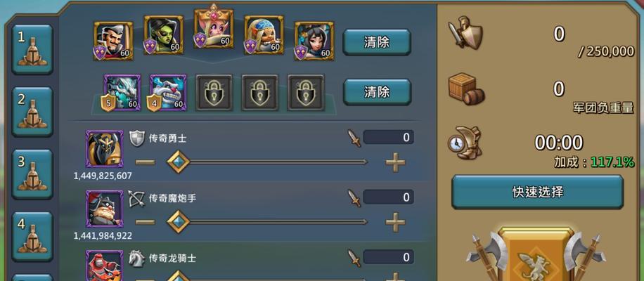Click the mustached hero in red cape
This screenshot has height=281, width=644.
click(x=113, y=41)
